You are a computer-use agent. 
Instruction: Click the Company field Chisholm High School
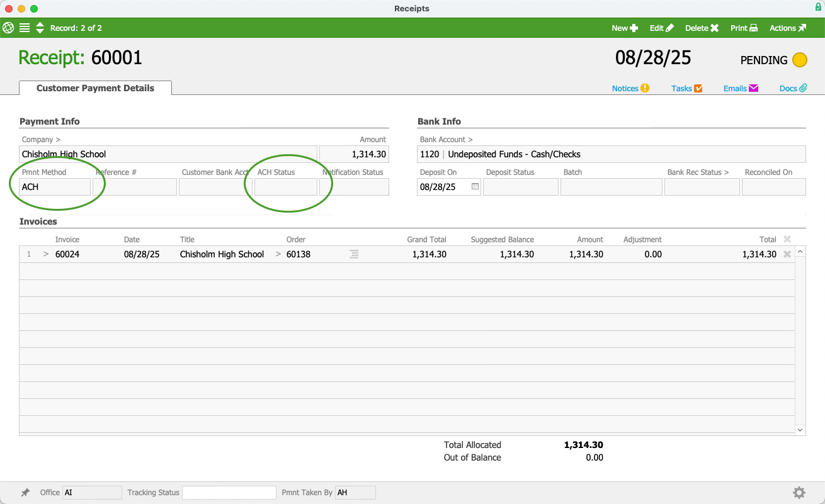(x=168, y=154)
